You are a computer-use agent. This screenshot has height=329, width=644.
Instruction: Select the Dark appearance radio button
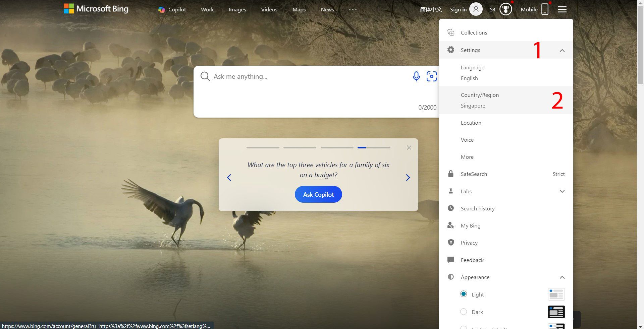463,312
